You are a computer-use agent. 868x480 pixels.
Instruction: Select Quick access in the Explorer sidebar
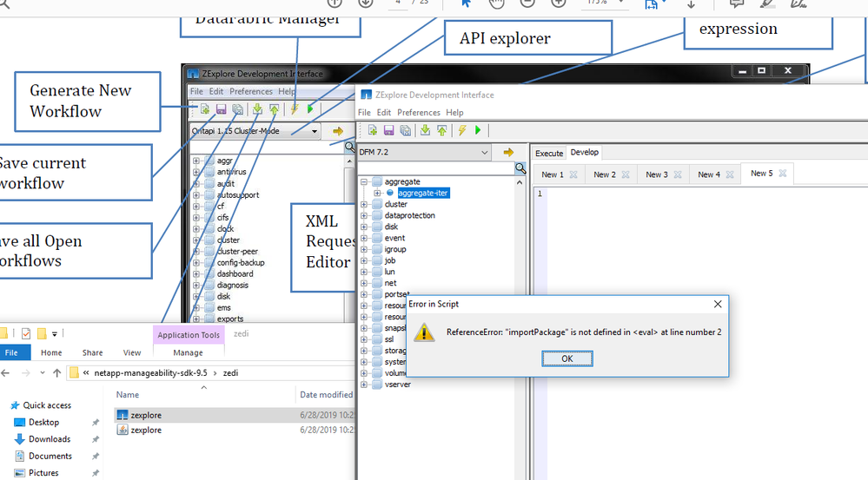tap(47, 405)
